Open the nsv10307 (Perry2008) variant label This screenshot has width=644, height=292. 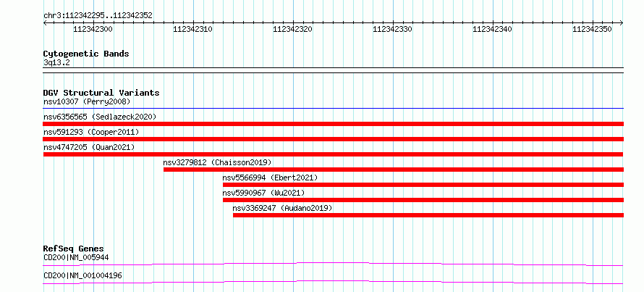click(87, 101)
